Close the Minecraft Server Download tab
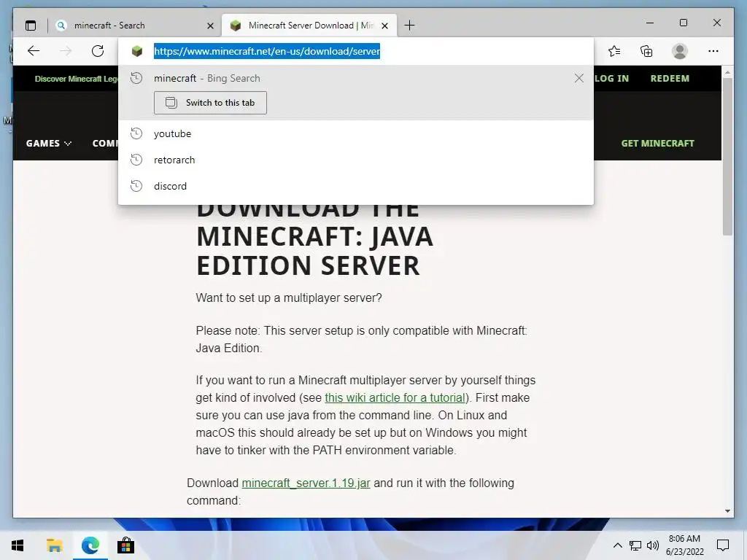Viewport: 747px width, 560px height. click(x=385, y=26)
